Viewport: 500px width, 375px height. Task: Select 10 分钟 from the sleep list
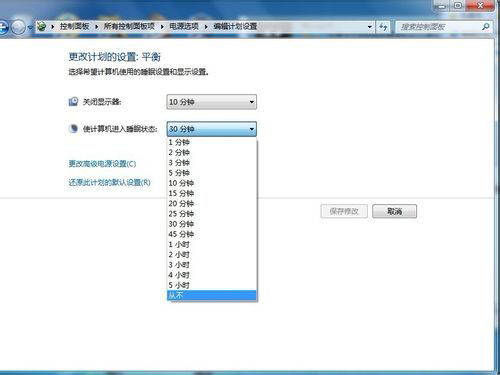pyautogui.click(x=212, y=183)
